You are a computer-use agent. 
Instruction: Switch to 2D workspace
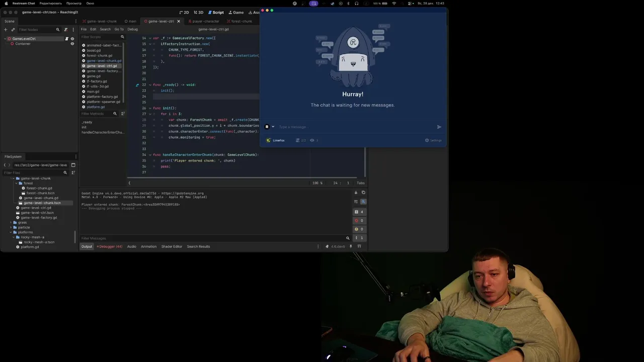[184, 12]
